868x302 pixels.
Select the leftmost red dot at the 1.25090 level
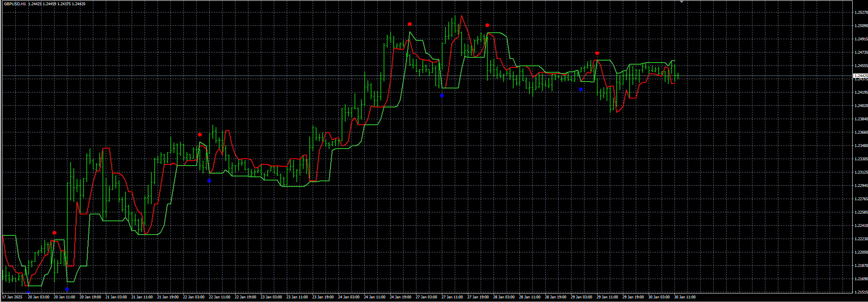[x=410, y=24]
